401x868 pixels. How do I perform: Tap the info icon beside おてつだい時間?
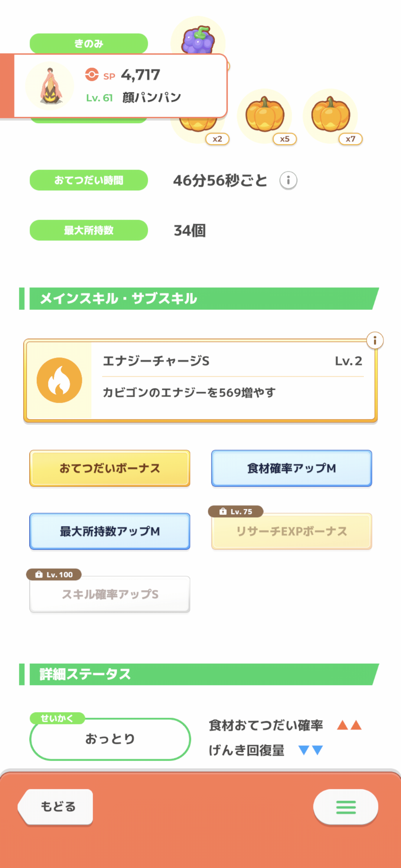point(288,181)
